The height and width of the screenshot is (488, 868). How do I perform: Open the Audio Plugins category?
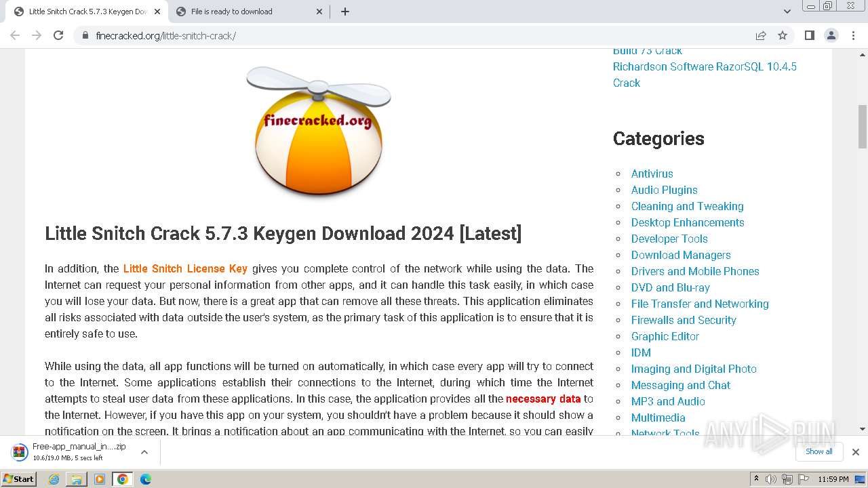point(664,190)
